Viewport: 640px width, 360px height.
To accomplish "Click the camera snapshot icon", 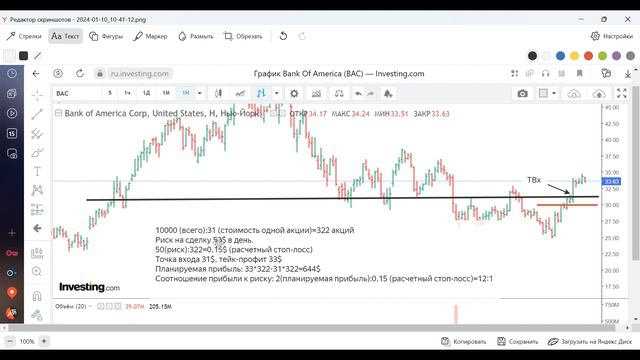I will (522, 93).
